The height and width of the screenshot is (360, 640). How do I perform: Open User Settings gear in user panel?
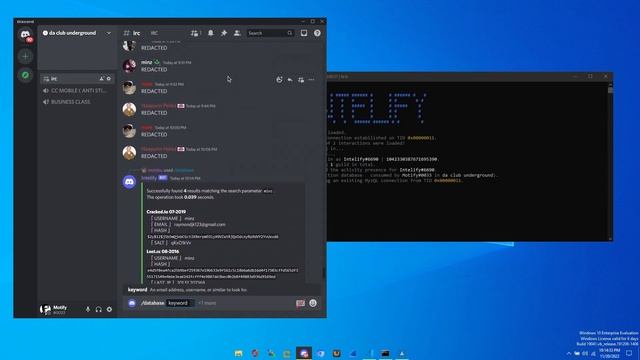pos(109,309)
